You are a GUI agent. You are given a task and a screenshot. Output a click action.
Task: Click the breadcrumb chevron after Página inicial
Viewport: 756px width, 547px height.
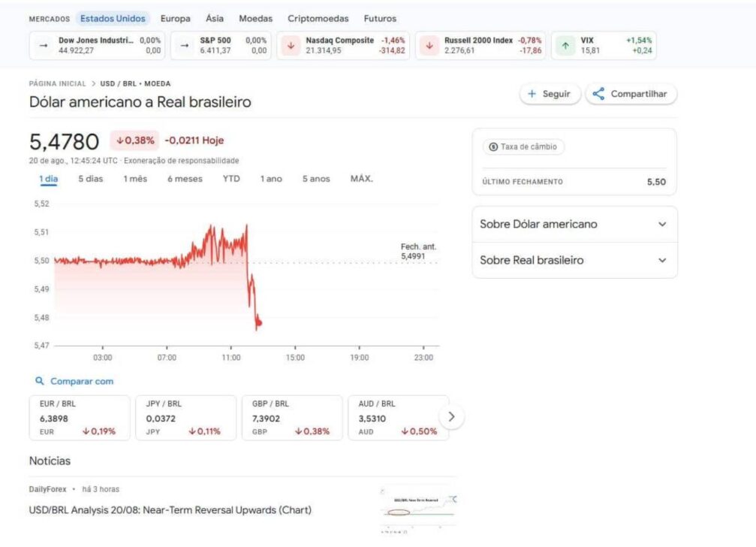(x=94, y=83)
